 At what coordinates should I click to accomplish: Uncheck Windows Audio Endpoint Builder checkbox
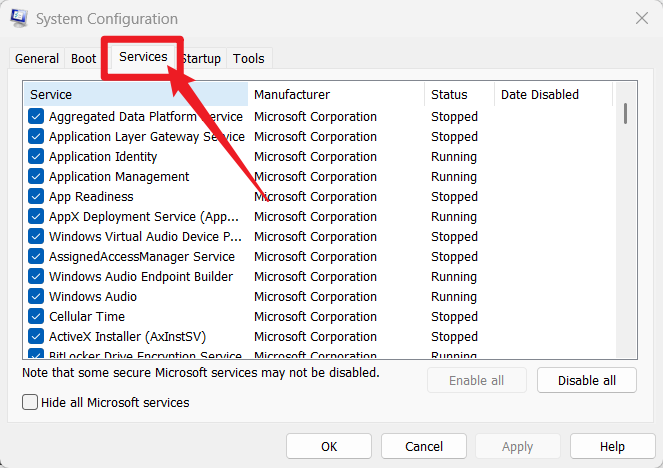click(x=36, y=276)
